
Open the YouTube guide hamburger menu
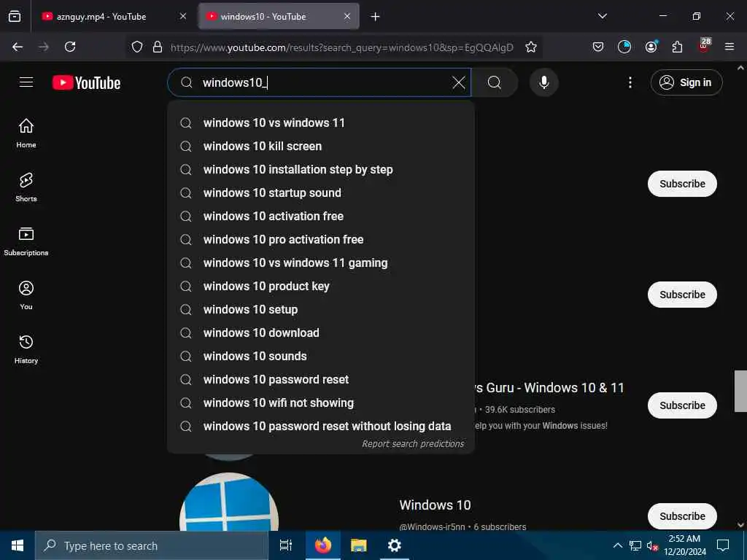(26, 82)
